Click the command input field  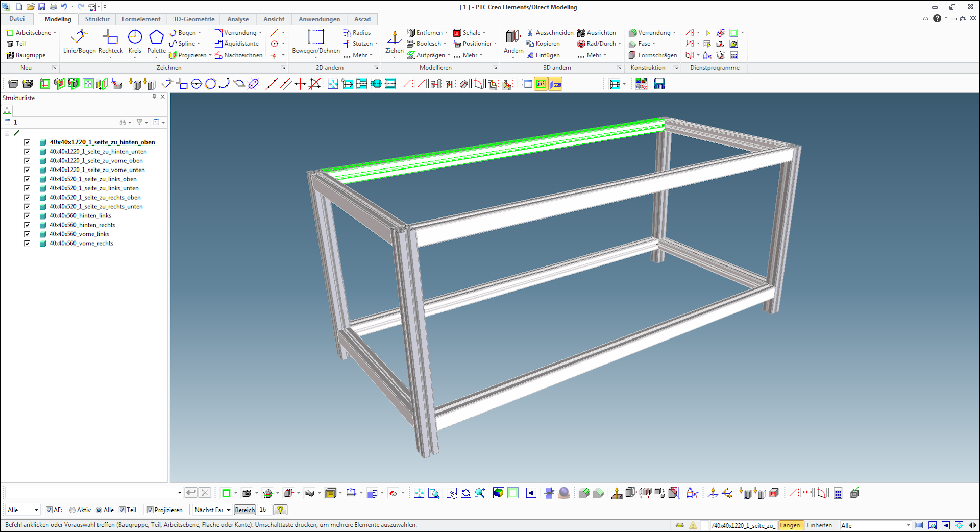pos(92,493)
